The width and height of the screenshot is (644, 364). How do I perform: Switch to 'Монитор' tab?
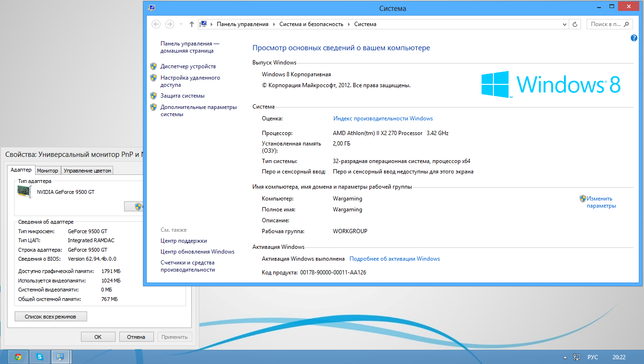tap(47, 171)
